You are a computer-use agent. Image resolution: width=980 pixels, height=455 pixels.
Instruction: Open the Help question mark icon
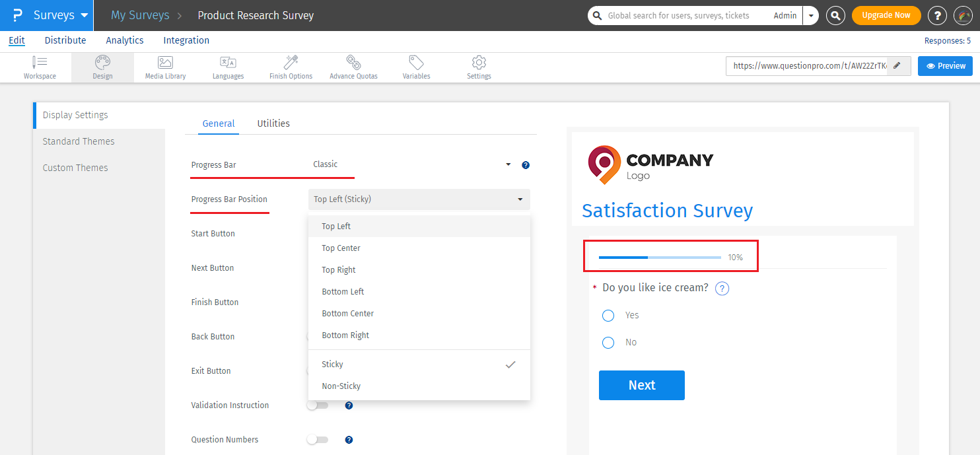click(937, 15)
